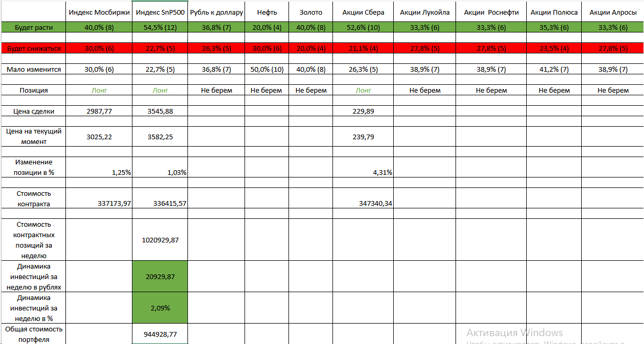This screenshot has height=344, width=644.
Task: Click the contract cost 347340,34
Action: (x=376, y=203)
